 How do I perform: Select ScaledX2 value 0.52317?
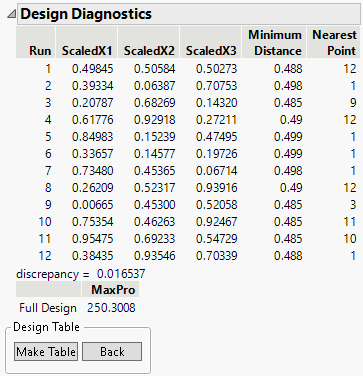[155, 188]
